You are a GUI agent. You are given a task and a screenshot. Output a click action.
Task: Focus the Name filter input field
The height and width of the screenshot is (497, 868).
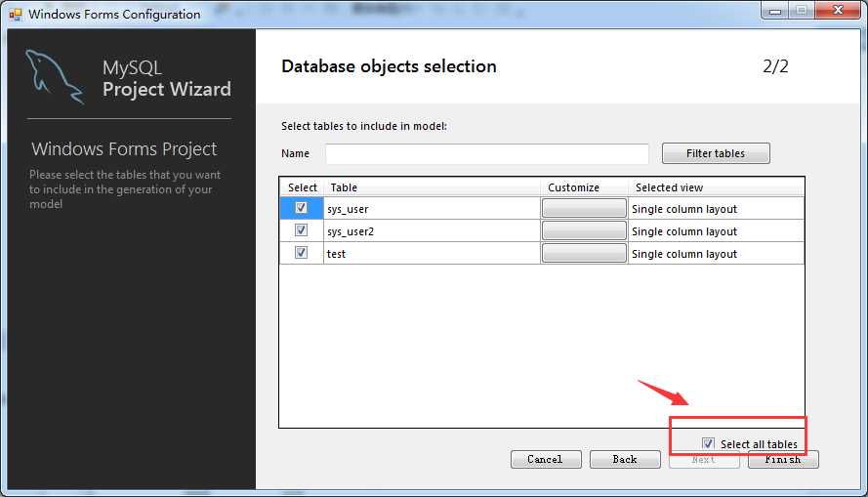[487, 153]
